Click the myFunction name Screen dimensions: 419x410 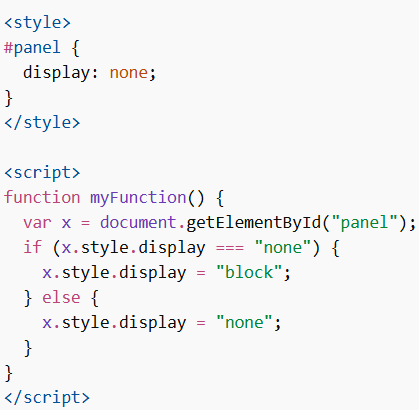click(138, 198)
